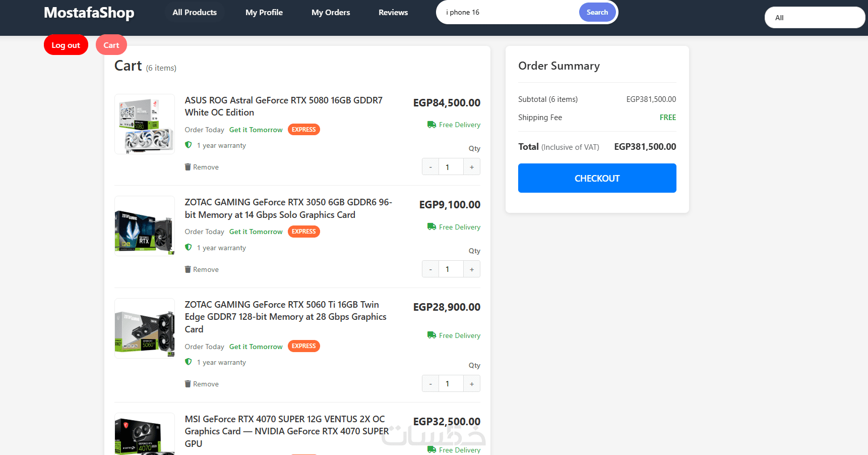Viewport: 868px width, 455px height.
Task: Click the Order Summary heading
Action: [x=559, y=66]
